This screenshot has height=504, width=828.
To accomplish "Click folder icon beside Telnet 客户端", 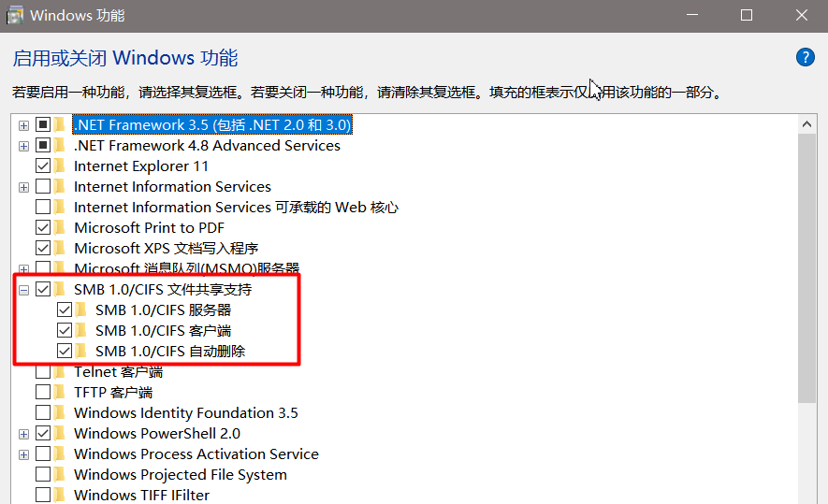I will click(59, 372).
